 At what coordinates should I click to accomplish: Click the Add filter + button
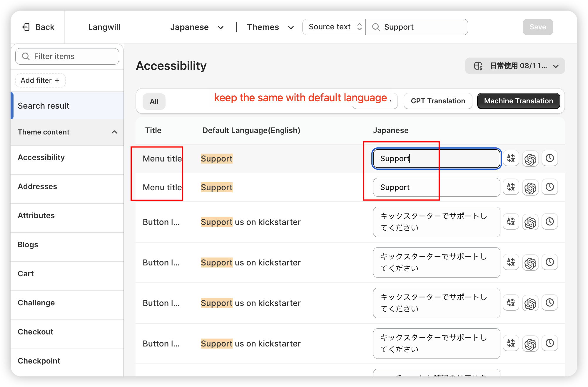pyautogui.click(x=40, y=80)
